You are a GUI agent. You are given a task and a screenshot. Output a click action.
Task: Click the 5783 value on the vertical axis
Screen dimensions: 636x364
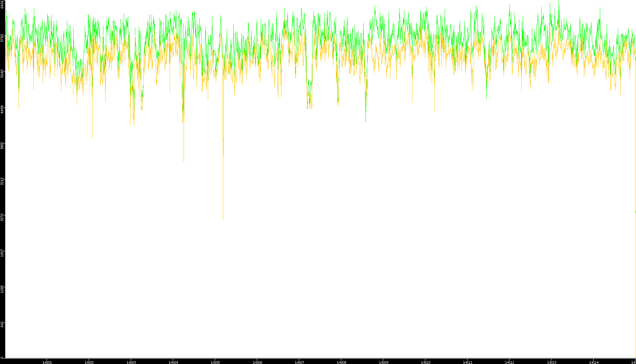[2, 37]
